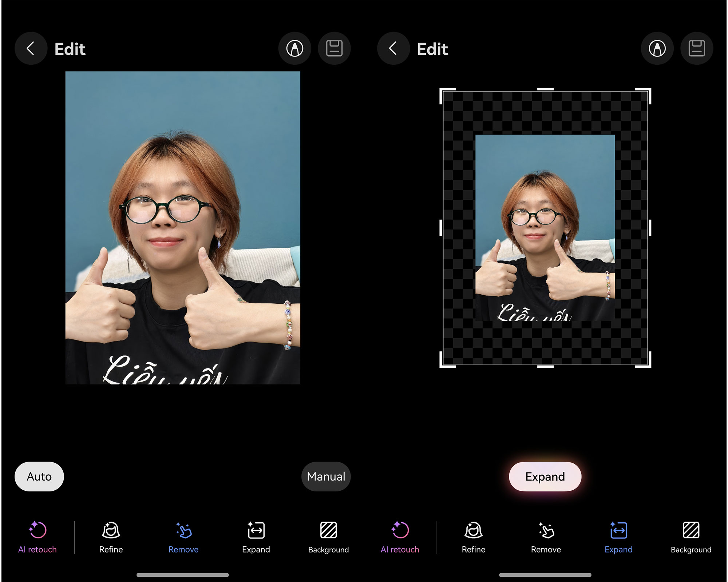Screen dimensions: 728x582
Task: Select the Expand tool on left screen
Action: pos(256,537)
